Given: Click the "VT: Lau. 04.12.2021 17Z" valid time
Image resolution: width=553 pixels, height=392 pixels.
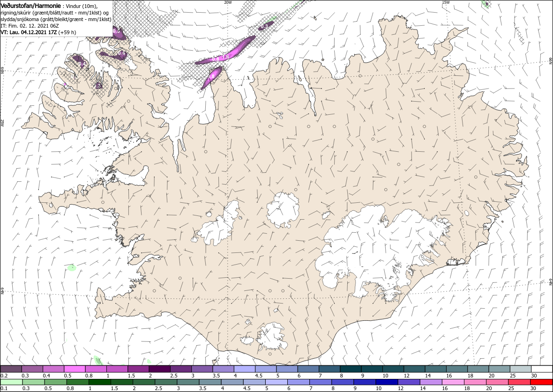Looking at the screenshot, I should [x=29, y=32].
